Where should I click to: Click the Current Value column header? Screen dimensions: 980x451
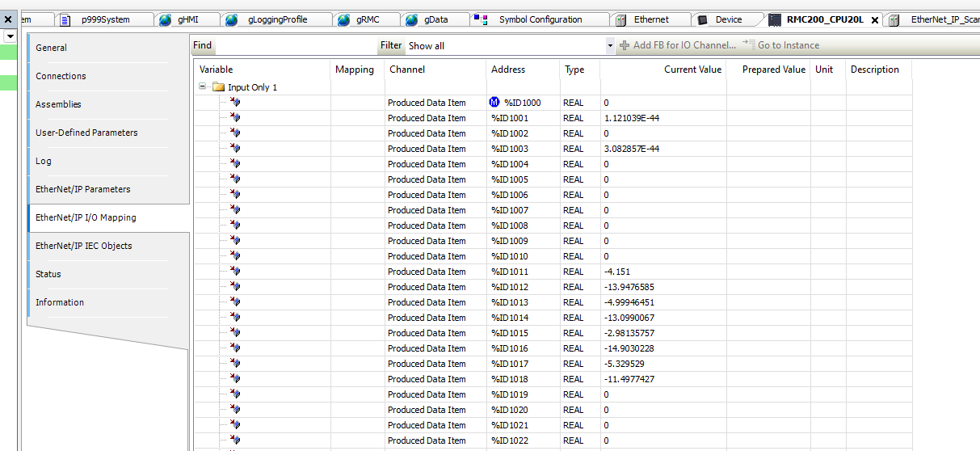pos(692,70)
